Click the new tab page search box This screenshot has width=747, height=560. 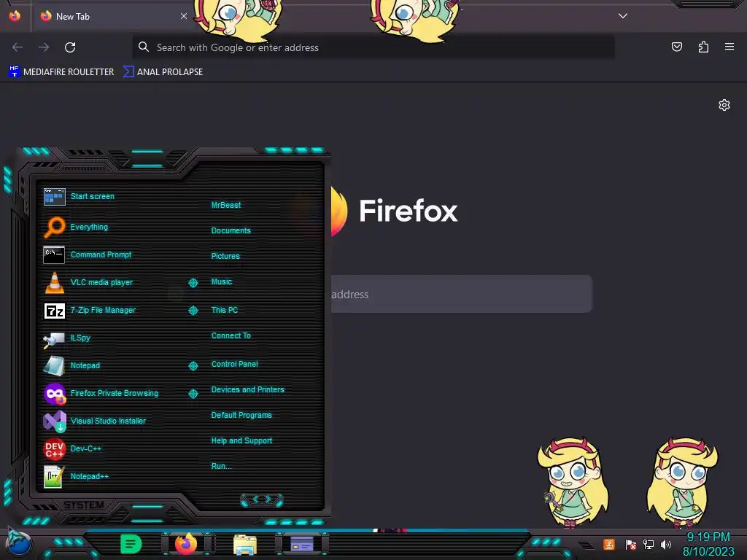tap(461, 294)
